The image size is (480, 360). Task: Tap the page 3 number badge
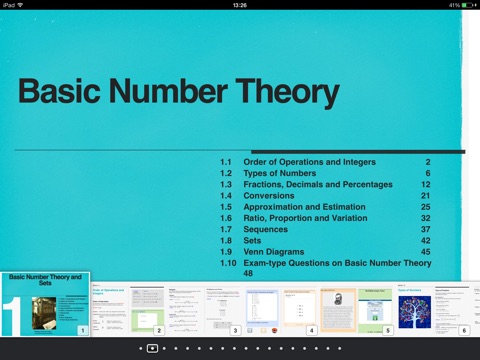[x=235, y=330]
